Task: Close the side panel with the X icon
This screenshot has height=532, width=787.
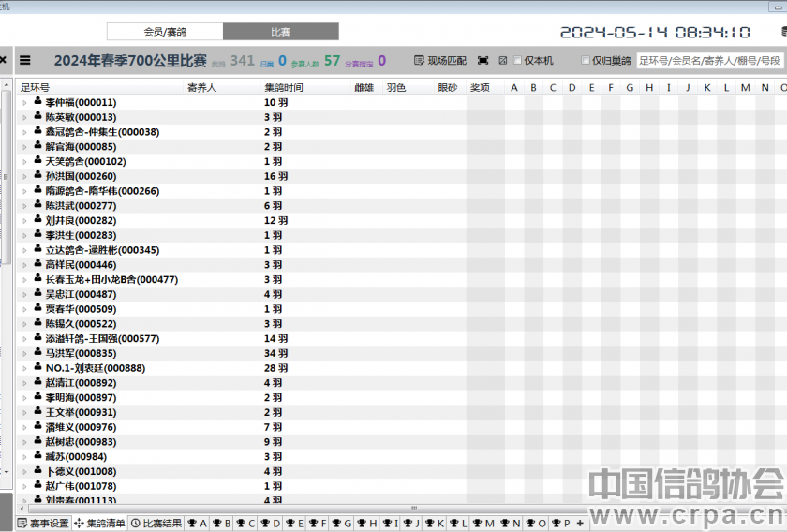Action: [4, 60]
